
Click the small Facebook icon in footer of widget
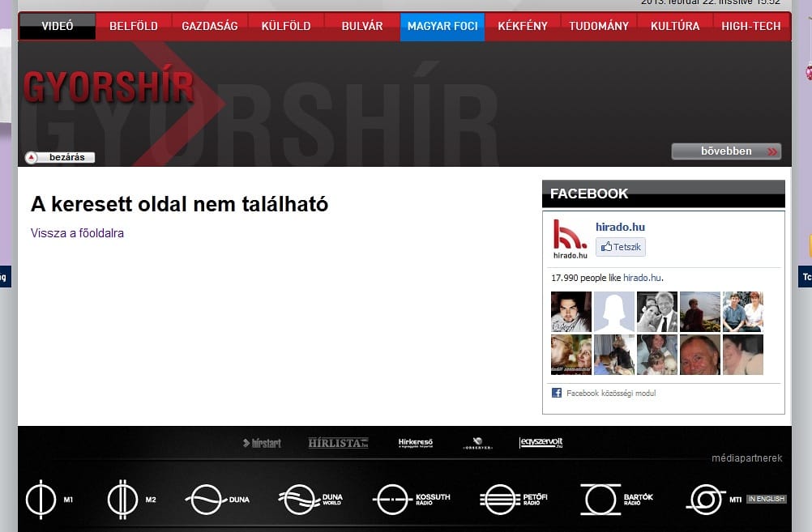point(557,393)
